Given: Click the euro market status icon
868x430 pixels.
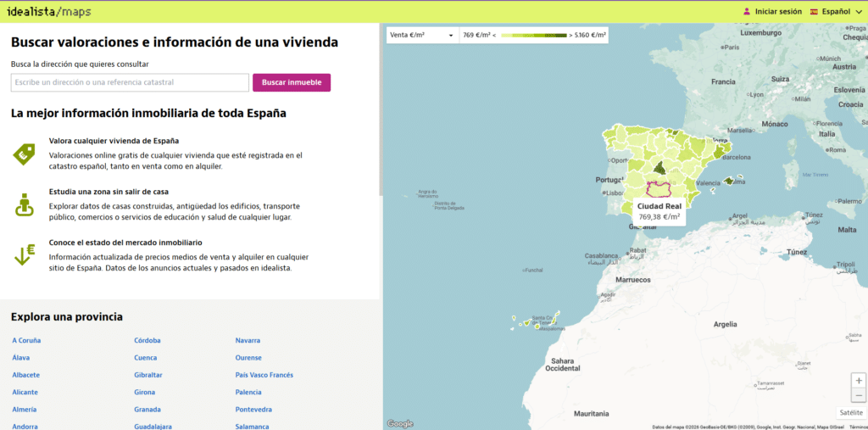Looking at the screenshot, I should click(24, 255).
